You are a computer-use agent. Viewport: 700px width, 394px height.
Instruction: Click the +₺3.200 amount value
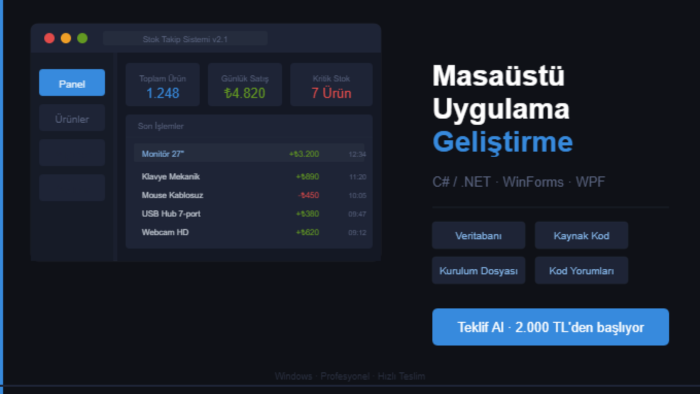[x=304, y=154]
